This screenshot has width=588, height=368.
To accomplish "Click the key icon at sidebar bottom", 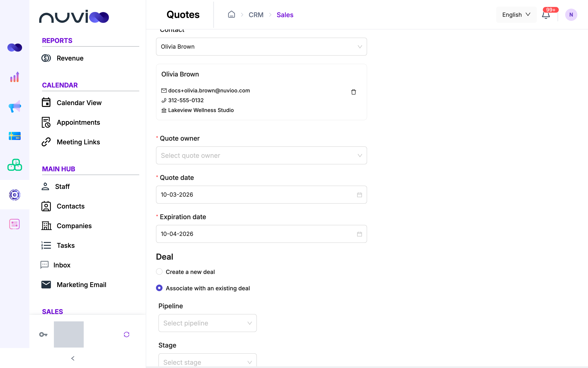I will (43, 334).
